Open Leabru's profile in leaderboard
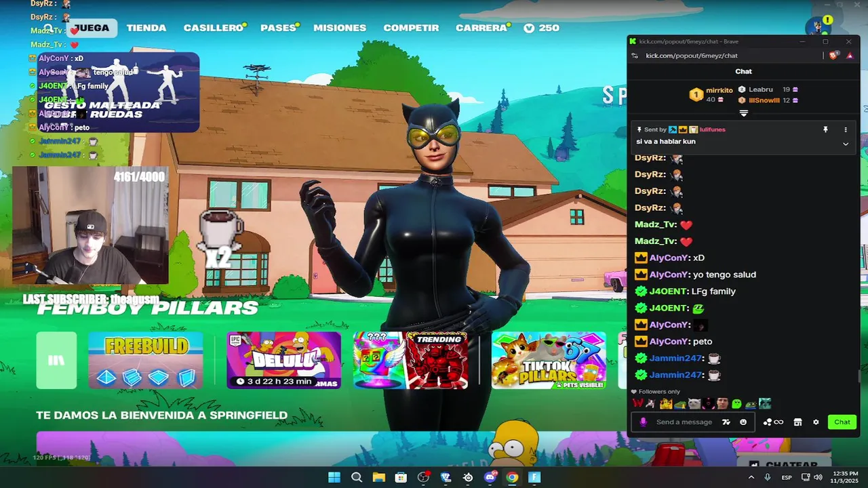 761,89
